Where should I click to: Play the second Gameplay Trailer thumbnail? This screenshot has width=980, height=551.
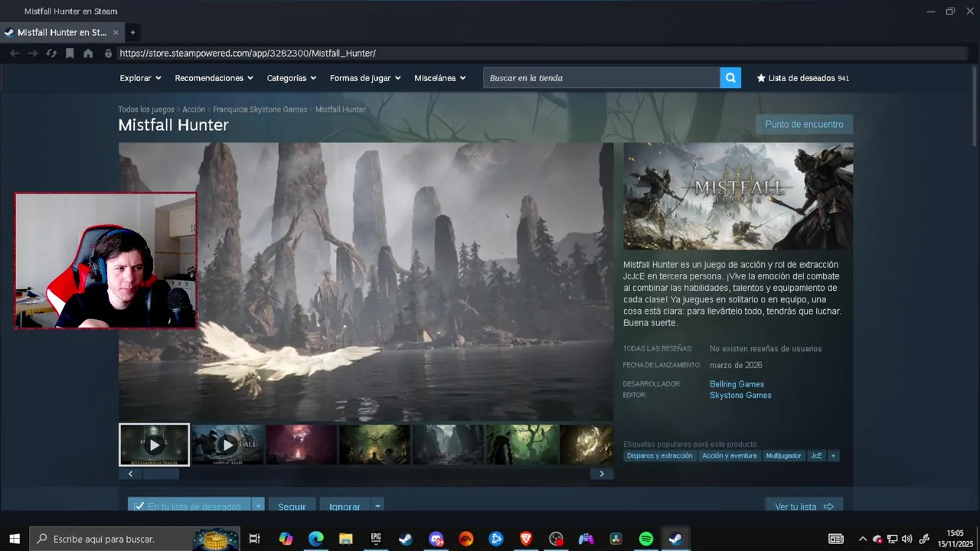click(228, 445)
